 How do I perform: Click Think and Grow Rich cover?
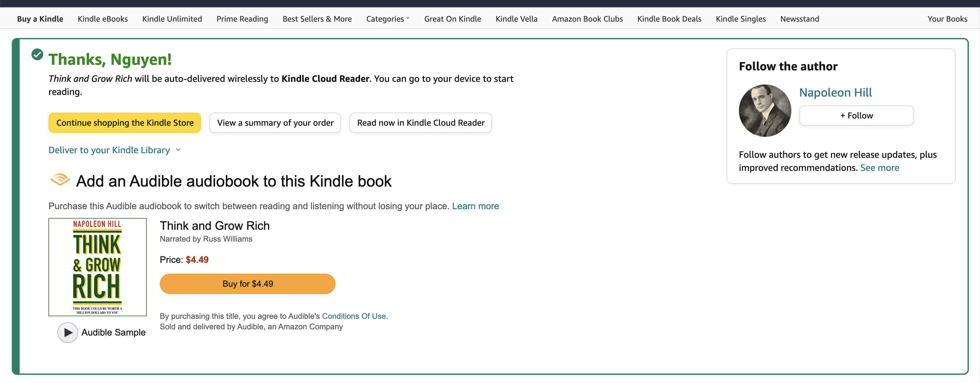tap(97, 266)
